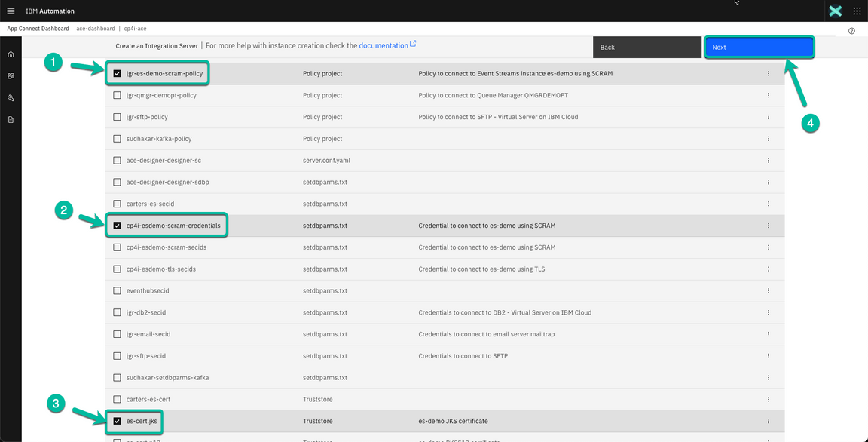Open the hamburger menu icon top left
Image resolution: width=868 pixels, height=442 pixels.
[x=11, y=11]
